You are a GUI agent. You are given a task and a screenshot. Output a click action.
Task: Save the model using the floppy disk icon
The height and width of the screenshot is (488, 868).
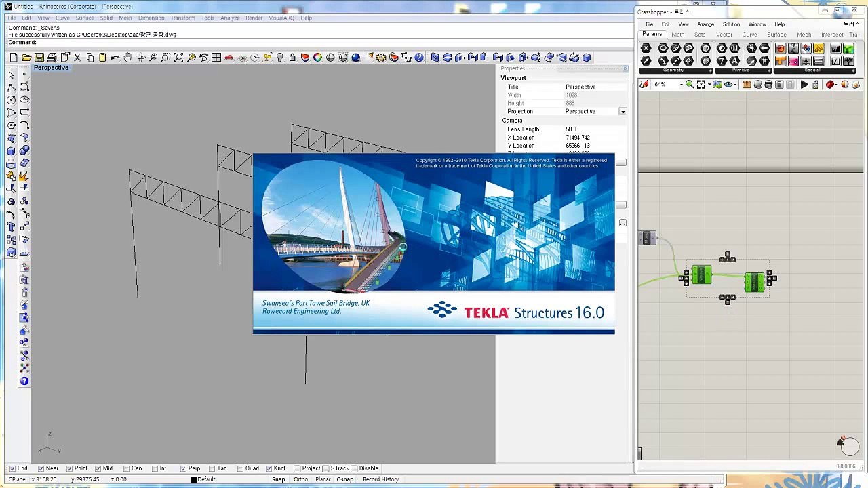pyautogui.click(x=39, y=58)
